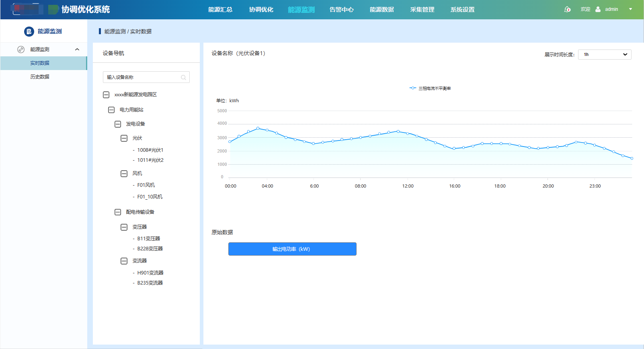This screenshot has height=349, width=644.
Task: Select device B235变流器 in tree
Action: (x=150, y=283)
